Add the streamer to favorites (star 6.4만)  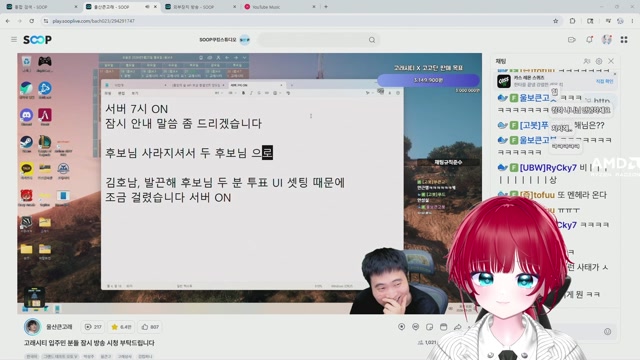click(x=122, y=327)
